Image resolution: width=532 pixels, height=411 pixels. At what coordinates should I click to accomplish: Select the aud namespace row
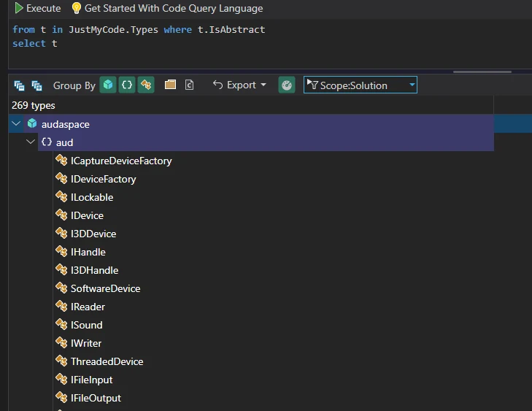pyautogui.click(x=266, y=142)
